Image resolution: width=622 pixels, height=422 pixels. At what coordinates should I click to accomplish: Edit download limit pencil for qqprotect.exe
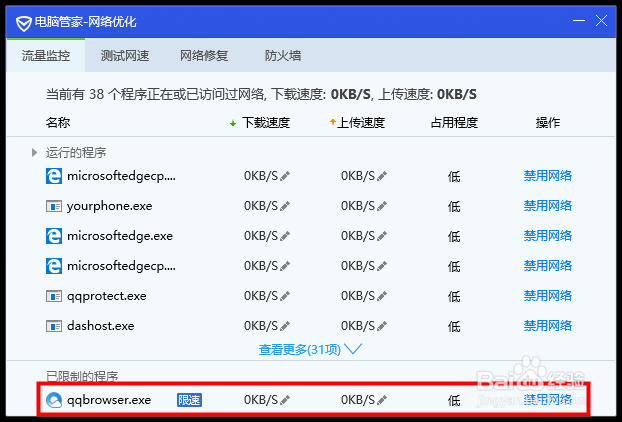click(285, 296)
